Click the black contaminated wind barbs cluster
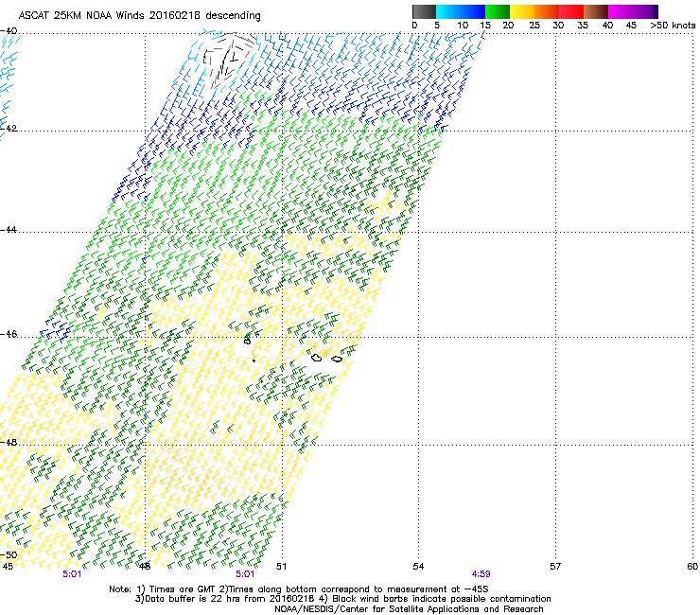700x615 pixels. coord(230,59)
